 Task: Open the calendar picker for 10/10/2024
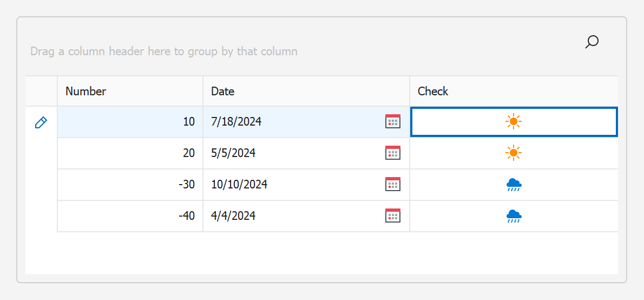(392, 185)
